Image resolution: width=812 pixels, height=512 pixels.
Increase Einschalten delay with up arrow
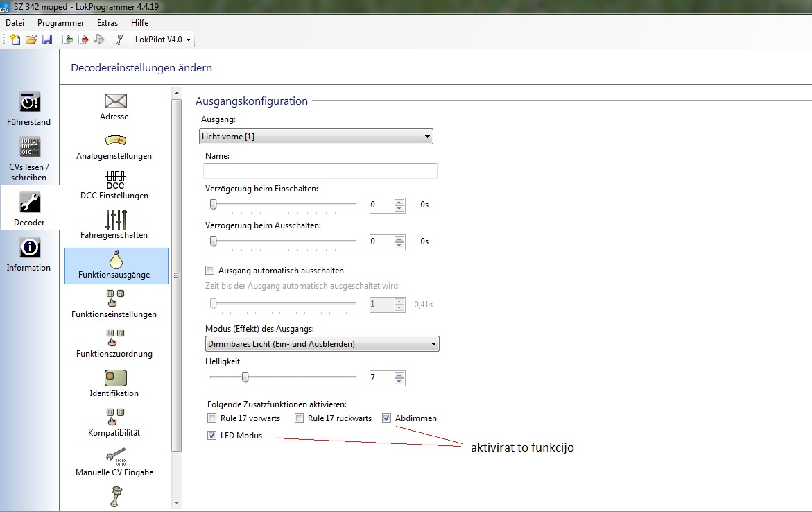[399, 202]
